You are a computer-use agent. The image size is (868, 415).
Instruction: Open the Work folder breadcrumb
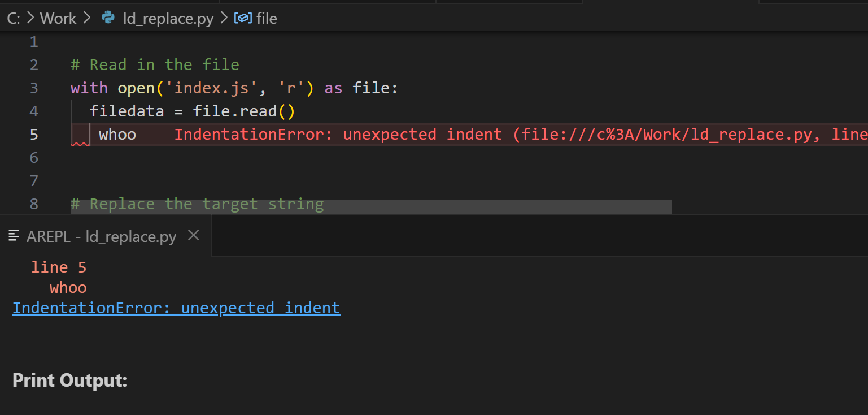coord(58,18)
